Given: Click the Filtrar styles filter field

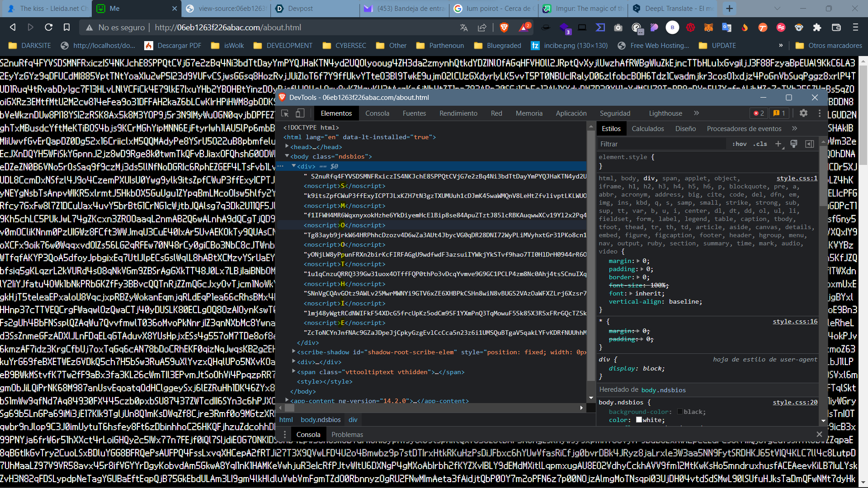Looking at the screenshot, I should [662, 144].
